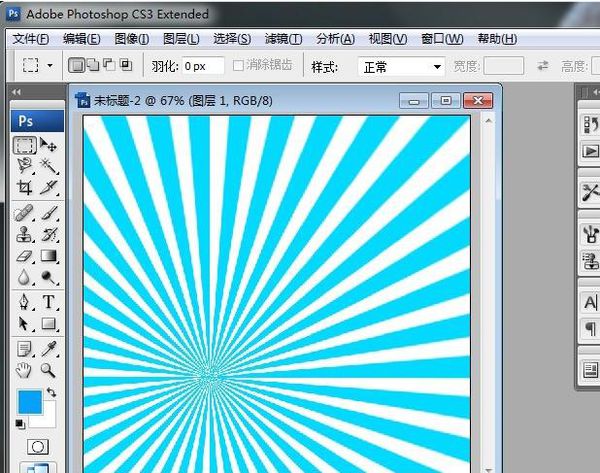
Task: Enable the anti-alias checkbox (消除锯齿)
Action: coord(238,65)
